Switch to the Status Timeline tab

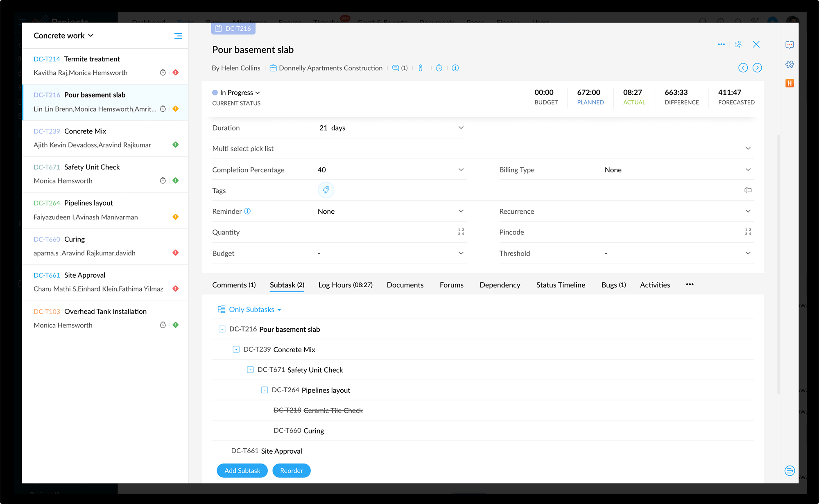561,285
